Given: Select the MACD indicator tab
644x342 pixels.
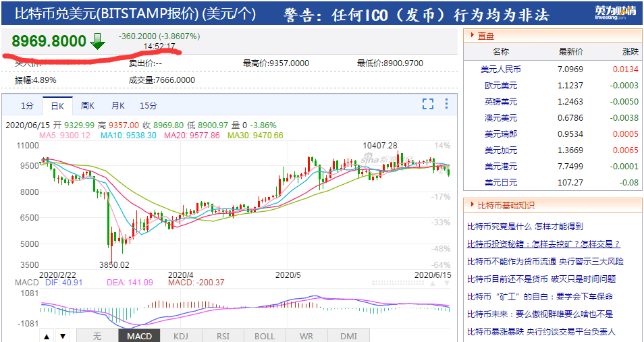Looking at the screenshot, I should click(139, 336).
